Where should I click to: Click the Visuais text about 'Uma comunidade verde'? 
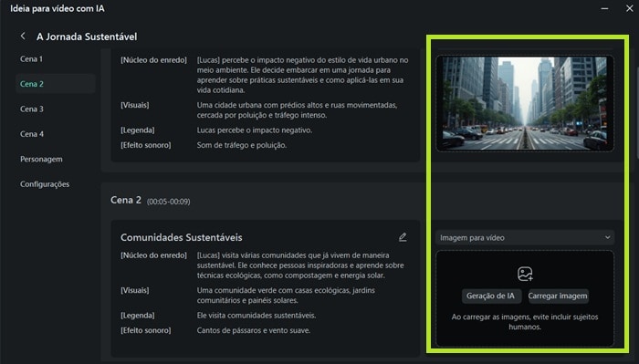pos(286,296)
